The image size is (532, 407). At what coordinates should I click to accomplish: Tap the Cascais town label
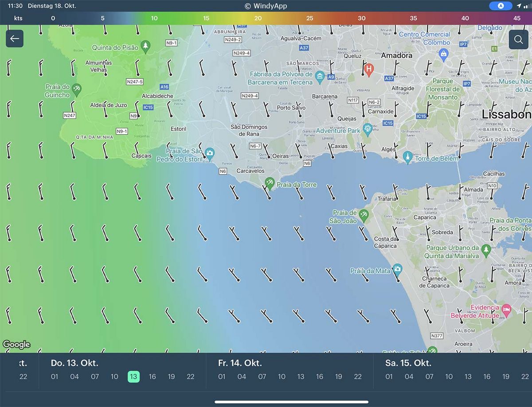[x=141, y=156]
